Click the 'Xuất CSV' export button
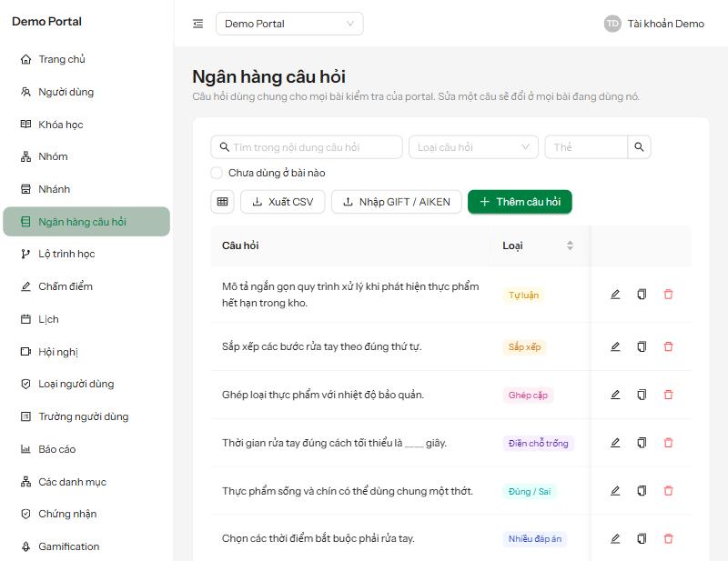This screenshot has width=728, height=561. click(282, 202)
